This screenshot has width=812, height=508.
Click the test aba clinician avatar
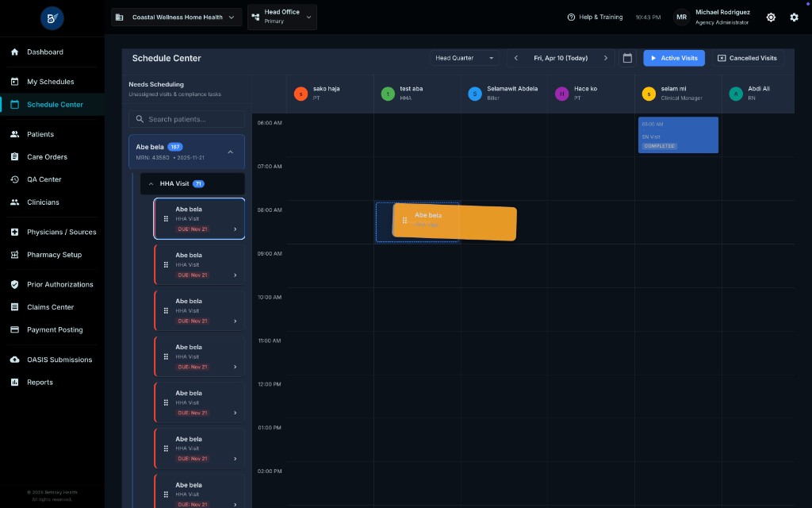click(388, 94)
